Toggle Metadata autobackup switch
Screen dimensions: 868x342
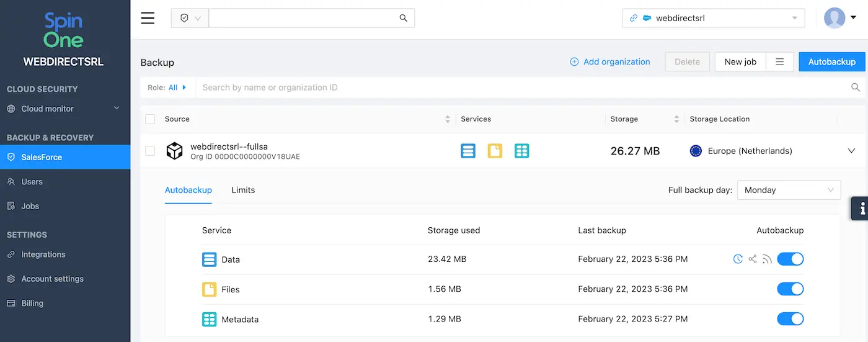pyautogui.click(x=790, y=319)
